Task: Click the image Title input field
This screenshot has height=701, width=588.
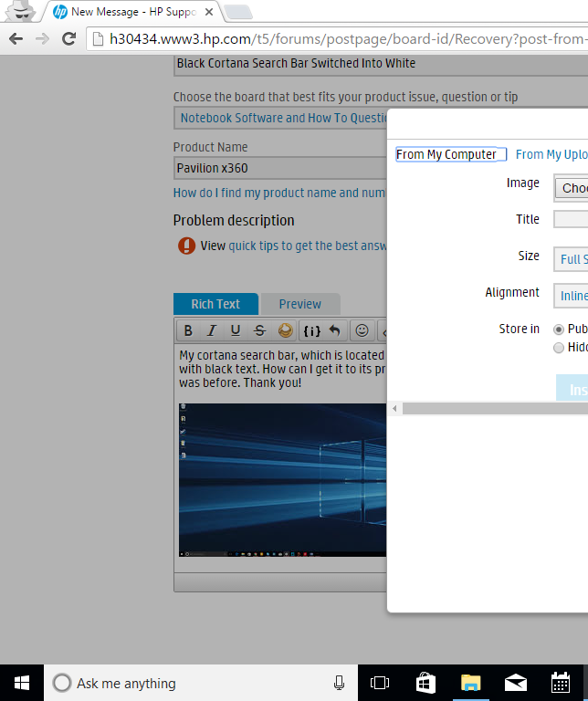Action: (x=571, y=219)
